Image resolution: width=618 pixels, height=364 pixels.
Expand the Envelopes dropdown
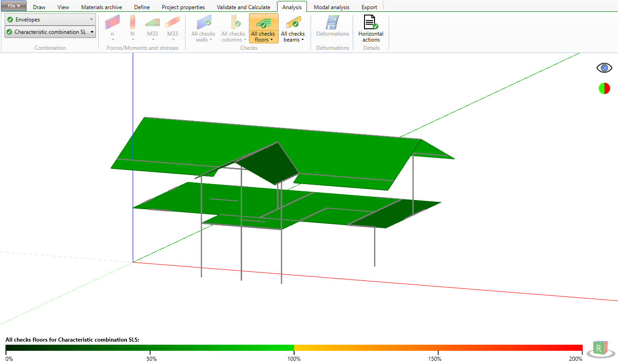coord(50,20)
